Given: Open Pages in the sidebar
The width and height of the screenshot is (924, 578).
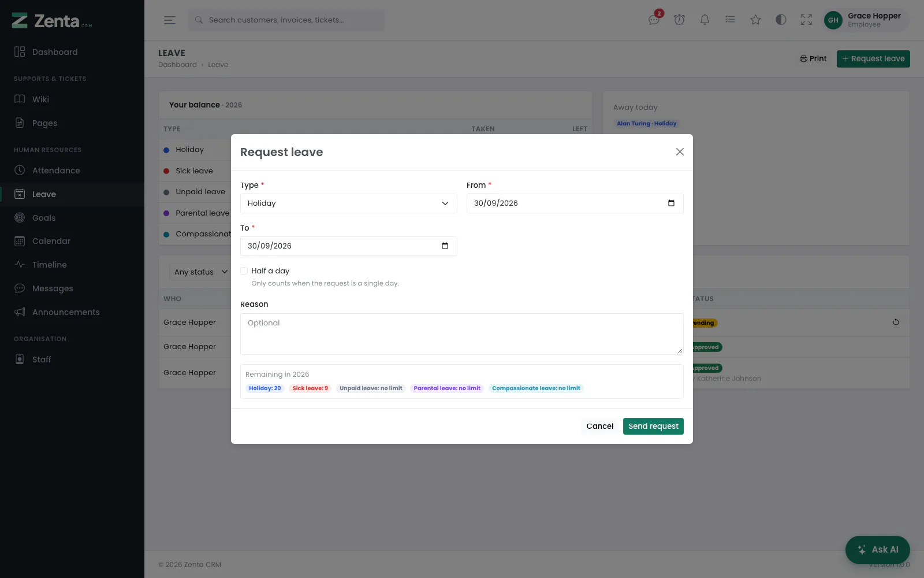Looking at the screenshot, I should point(72,123).
